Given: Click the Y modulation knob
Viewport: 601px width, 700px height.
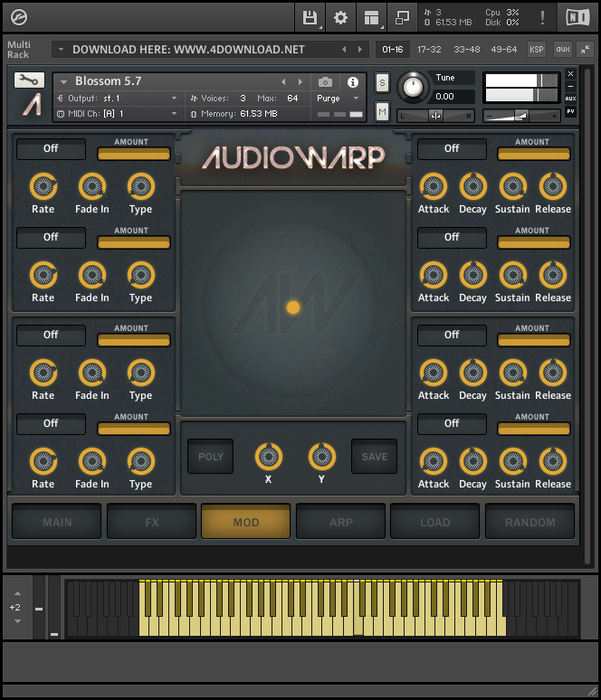Looking at the screenshot, I should pos(321,456).
